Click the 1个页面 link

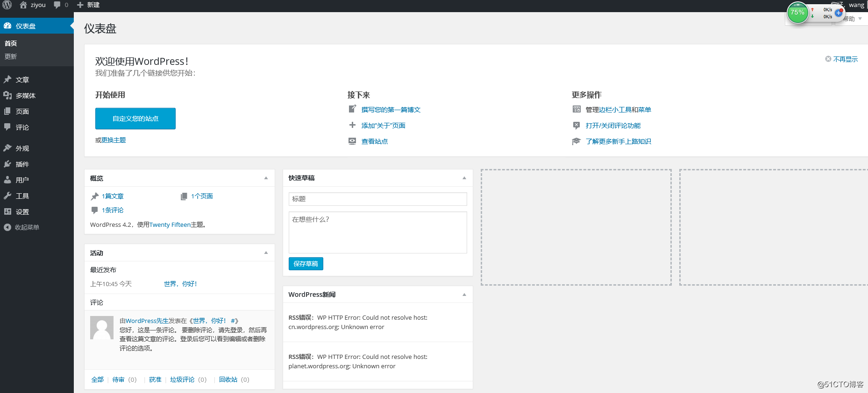[202, 196]
